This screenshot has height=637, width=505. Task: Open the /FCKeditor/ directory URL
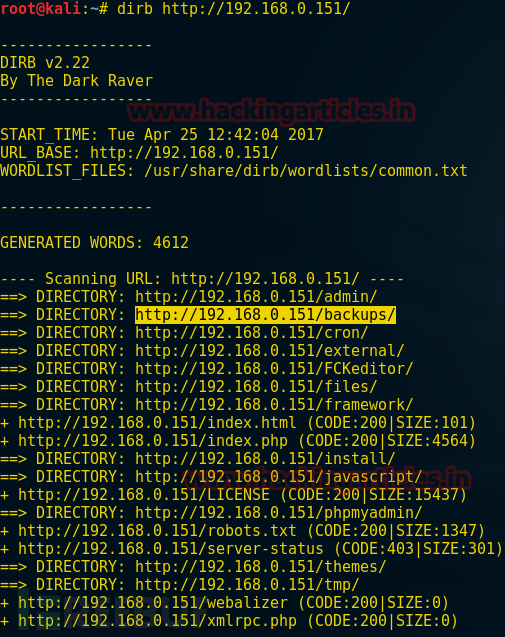click(x=274, y=368)
